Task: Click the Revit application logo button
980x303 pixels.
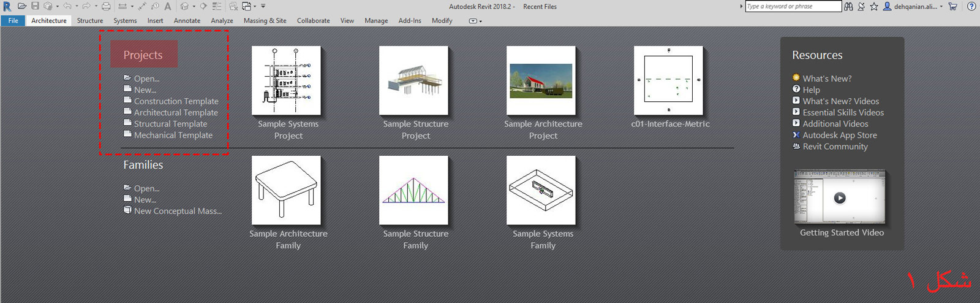Action: (7, 6)
